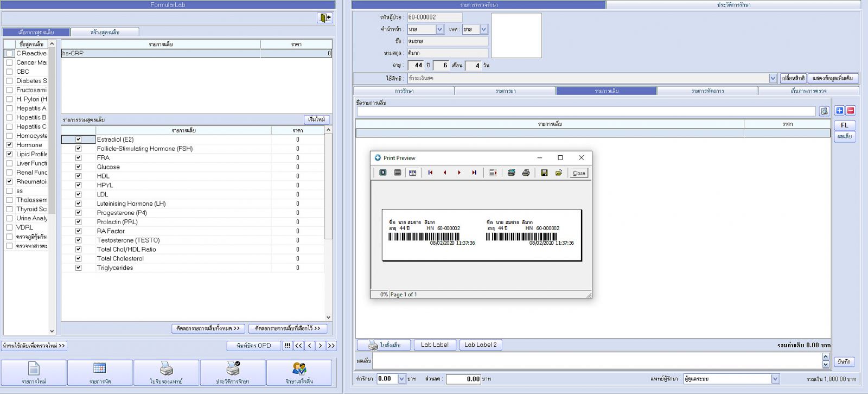Click the Close button in Print Preview
This screenshot has width=868, height=394.
click(x=579, y=173)
